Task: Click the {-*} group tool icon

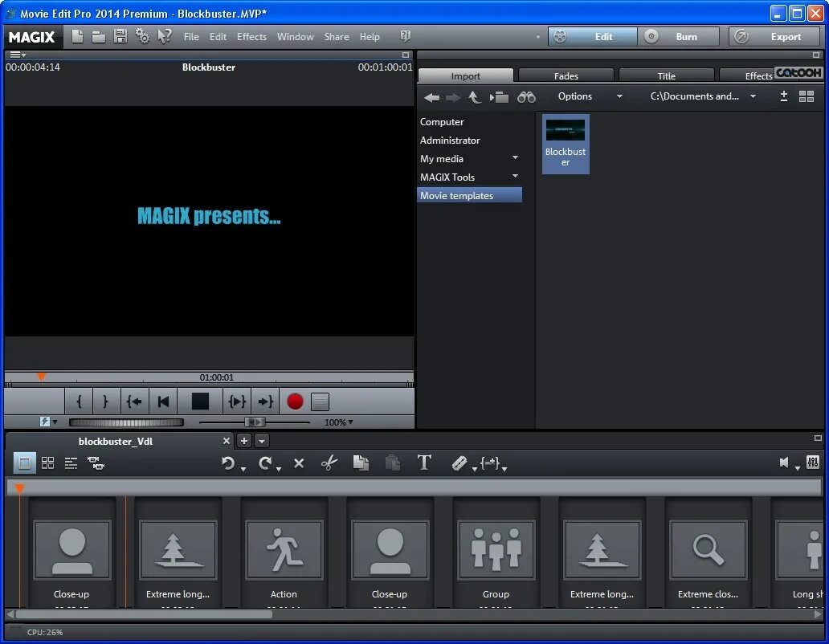Action: point(489,463)
